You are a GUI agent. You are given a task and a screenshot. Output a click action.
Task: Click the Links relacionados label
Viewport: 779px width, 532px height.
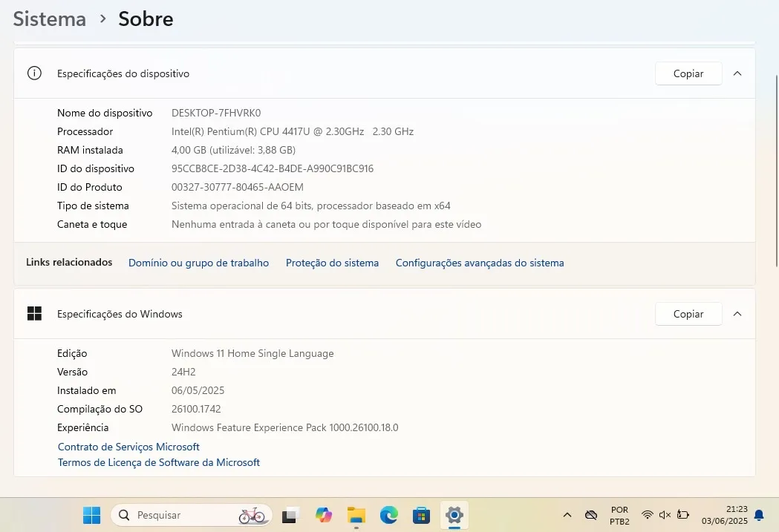click(69, 262)
